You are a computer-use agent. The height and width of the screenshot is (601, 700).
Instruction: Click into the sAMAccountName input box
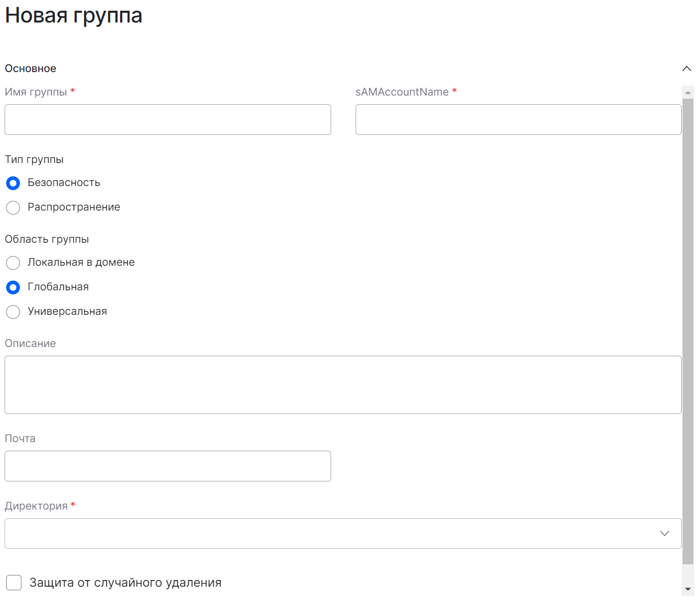(518, 120)
